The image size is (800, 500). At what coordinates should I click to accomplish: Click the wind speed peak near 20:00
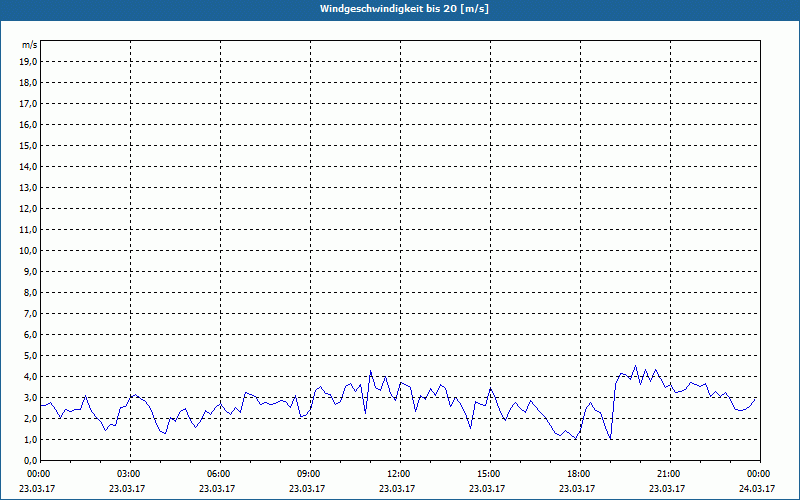pos(635,366)
